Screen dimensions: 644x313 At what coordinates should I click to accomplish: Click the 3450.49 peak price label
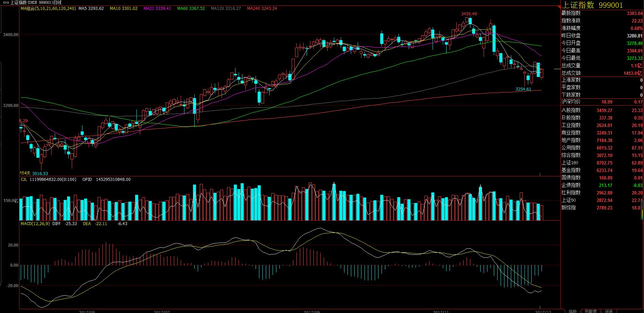(469, 14)
